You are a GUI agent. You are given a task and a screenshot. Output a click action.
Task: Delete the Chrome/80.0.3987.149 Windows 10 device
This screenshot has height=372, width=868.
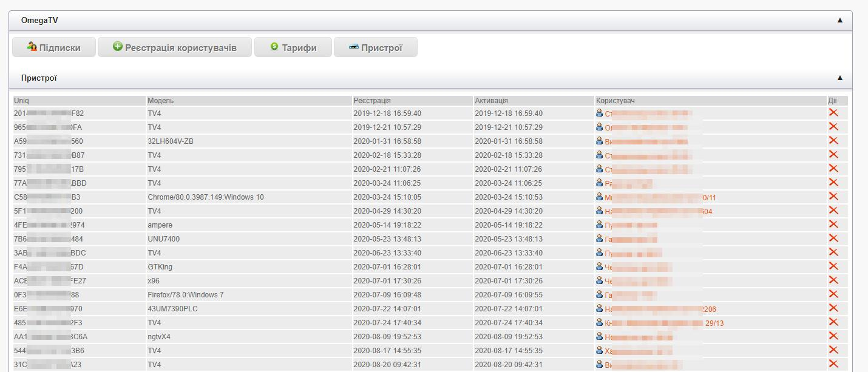[x=833, y=197]
